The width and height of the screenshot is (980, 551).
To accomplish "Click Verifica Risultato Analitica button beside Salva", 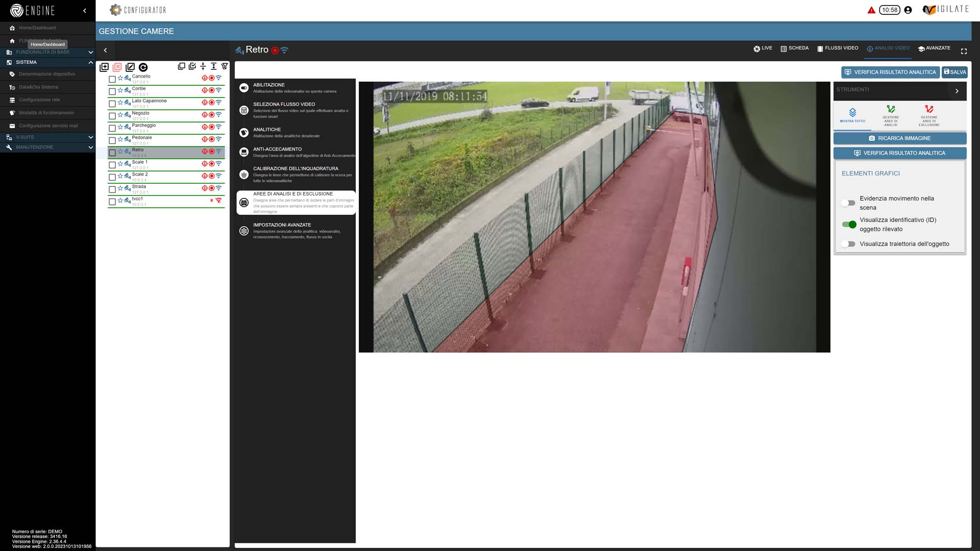I will click(890, 72).
